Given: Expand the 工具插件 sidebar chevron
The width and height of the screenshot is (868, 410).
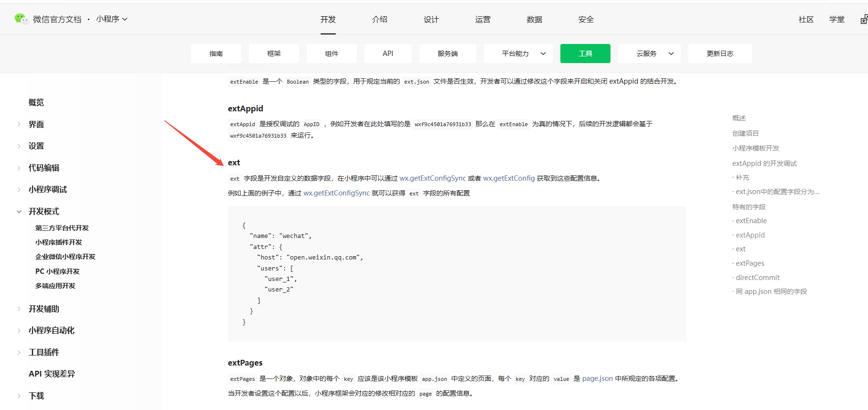Looking at the screenshot, I should [x=19, y=352].
